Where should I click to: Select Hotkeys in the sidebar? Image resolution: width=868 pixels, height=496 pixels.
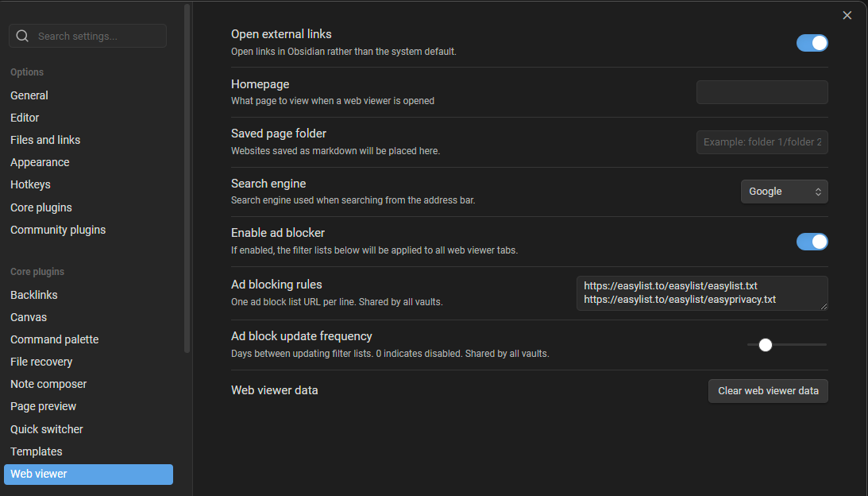[30, 184]
